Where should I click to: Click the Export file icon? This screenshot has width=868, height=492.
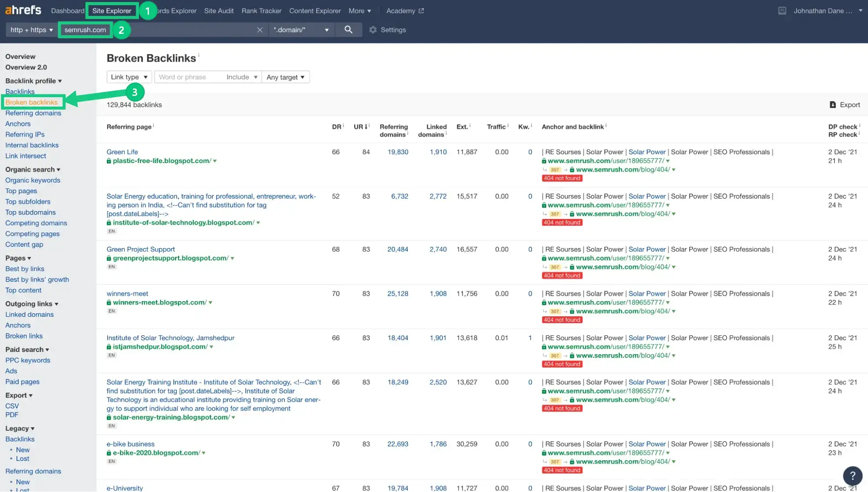[832, 105]
